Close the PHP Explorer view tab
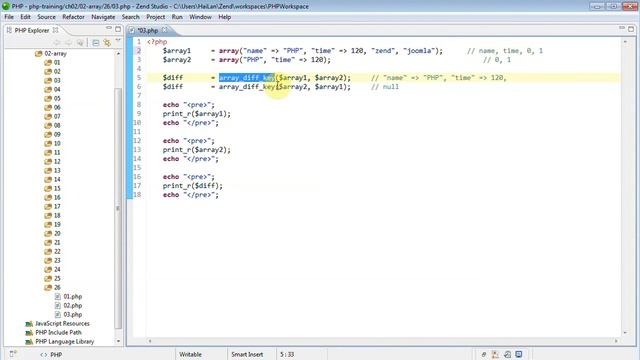Image resolution: width=640 pixels, height=360 pixels. pyautogui.click(x=56, y=30)
